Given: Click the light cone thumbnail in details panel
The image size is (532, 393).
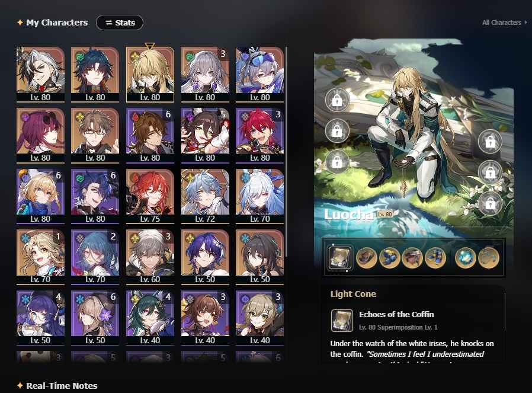Looking at the screenshot, I should [x=342, y=320].
